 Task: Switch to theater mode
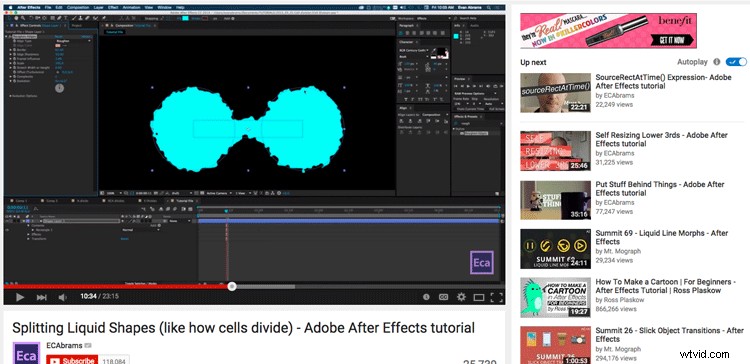[x=479, y=297]
